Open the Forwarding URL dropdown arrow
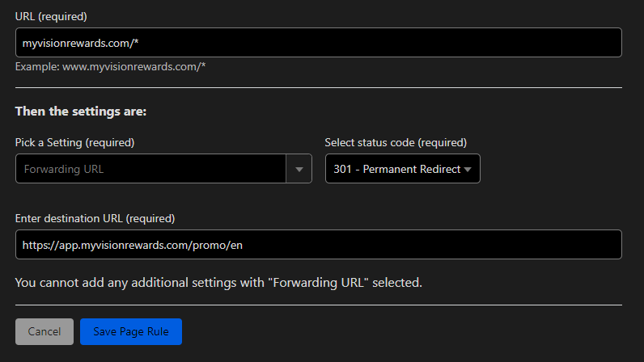The image size is (644, 362). coord(299,169)
